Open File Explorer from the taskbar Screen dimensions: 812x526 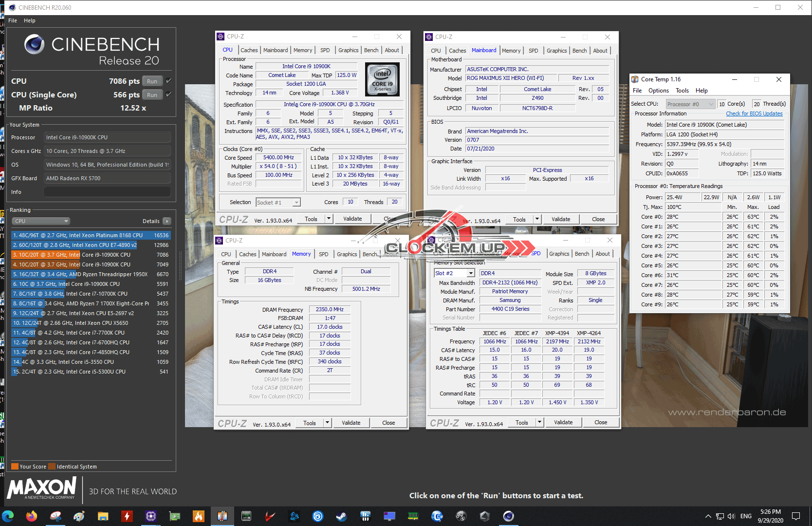coord(103,516)
